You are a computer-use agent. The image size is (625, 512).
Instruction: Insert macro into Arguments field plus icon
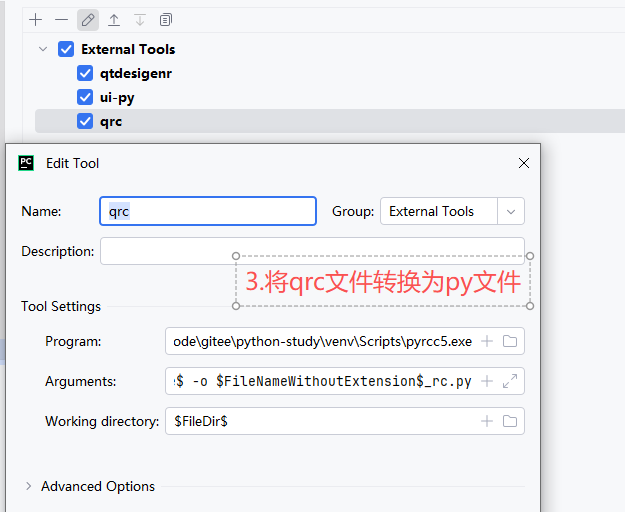click(x=487, y=381)
